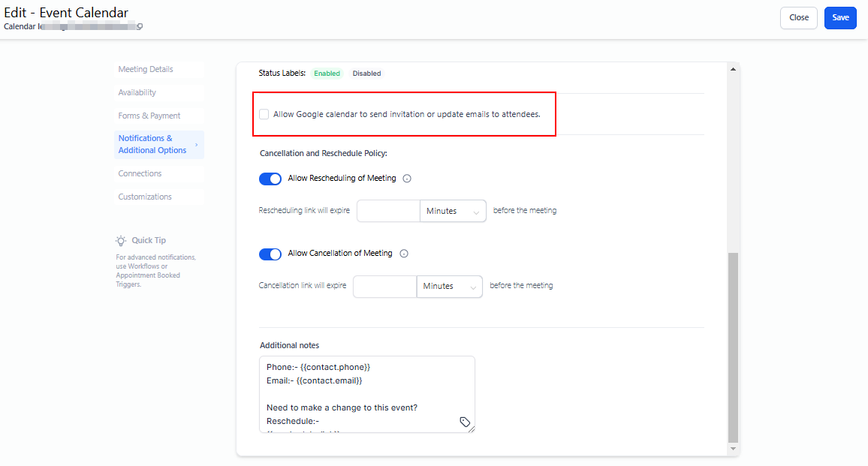868x466 pixels.
Task: Open the Meeting Details section
Action: click(x=146, y=69)
